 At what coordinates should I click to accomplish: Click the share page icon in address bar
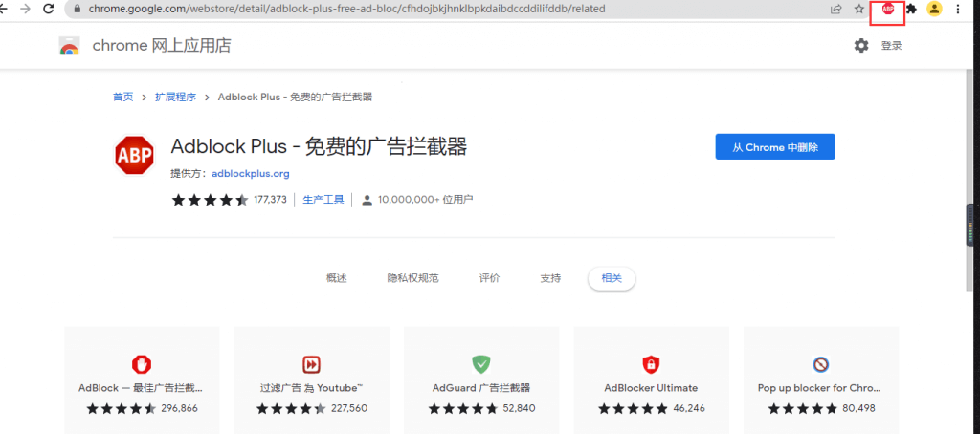pos(835,9)
